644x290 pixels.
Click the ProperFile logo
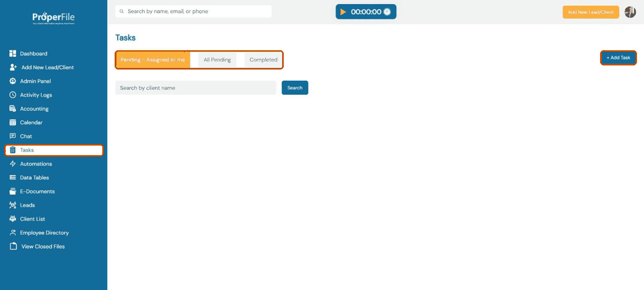(54, 18)
